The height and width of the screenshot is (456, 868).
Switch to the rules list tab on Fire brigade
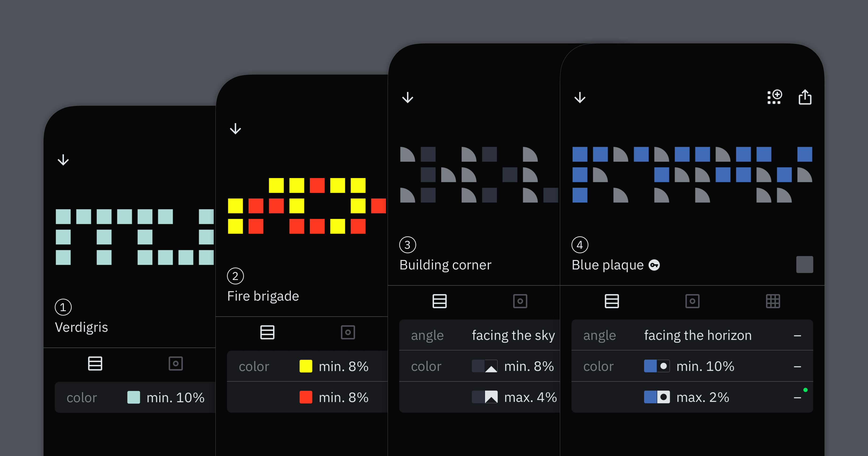pos(267,332)
